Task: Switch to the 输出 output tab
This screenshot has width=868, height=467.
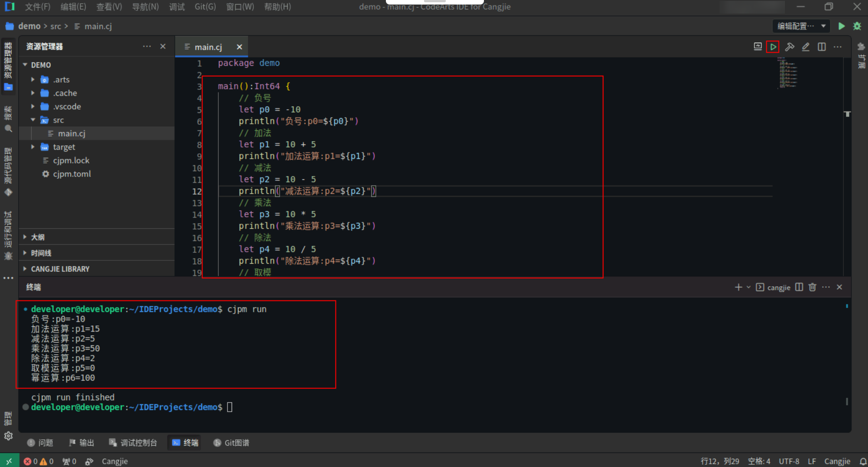Action: pos(81,442)
